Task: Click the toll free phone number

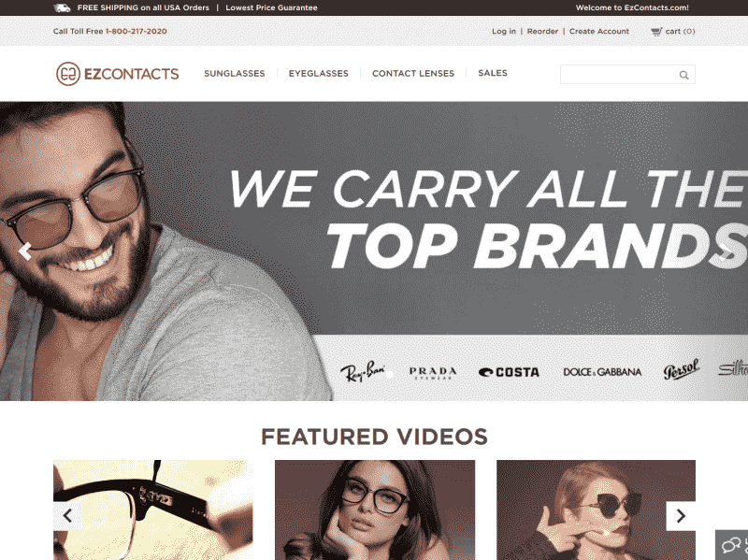Action: (x=136, y=32)
